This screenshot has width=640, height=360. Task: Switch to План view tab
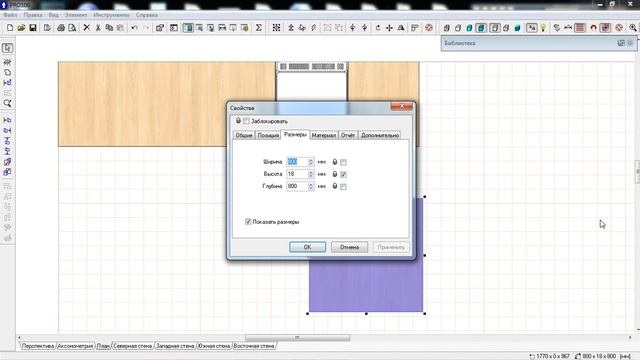(x=104, y=346)
